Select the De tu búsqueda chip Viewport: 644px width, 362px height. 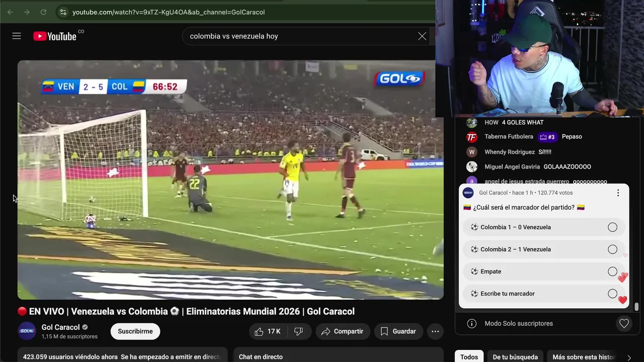pyautogui.click(x=515, y=356)
